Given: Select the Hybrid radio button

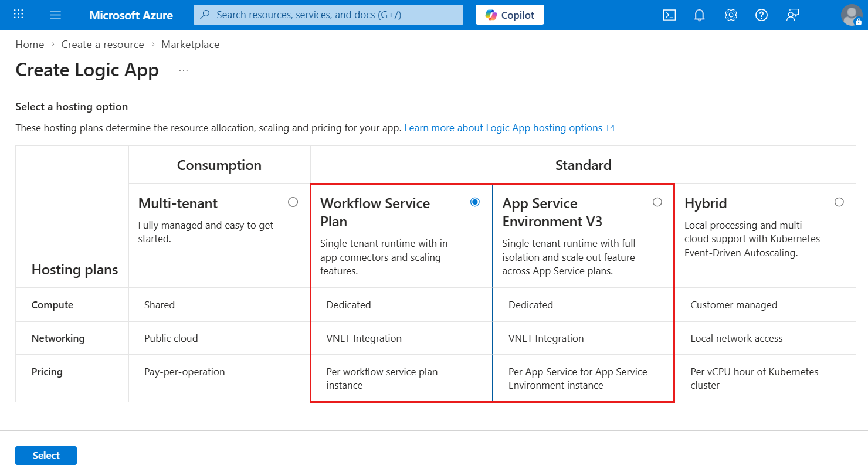Looking at the screenshot, I should pyautogui.click(x=839, y=202).
